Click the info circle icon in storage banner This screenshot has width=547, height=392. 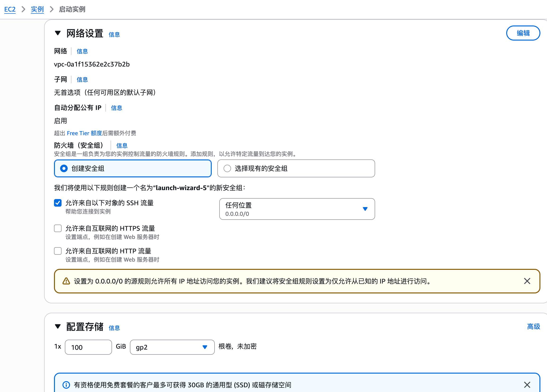tap(66, 385)
